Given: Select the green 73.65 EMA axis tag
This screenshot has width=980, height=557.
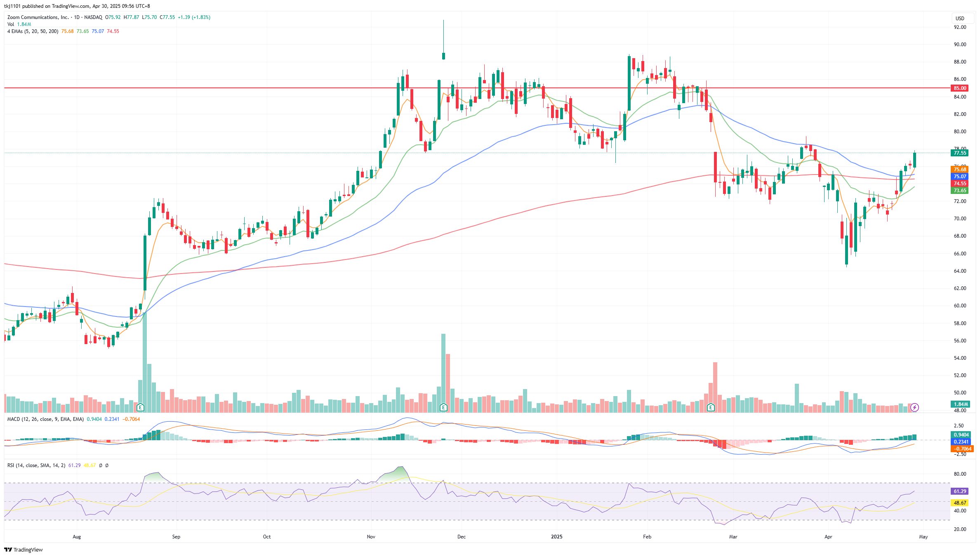Looking at the screenshot, I should pos(960,190).
